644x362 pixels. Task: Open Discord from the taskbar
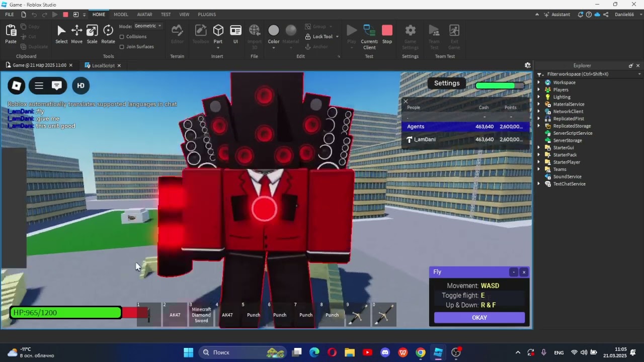pos(385,352)
